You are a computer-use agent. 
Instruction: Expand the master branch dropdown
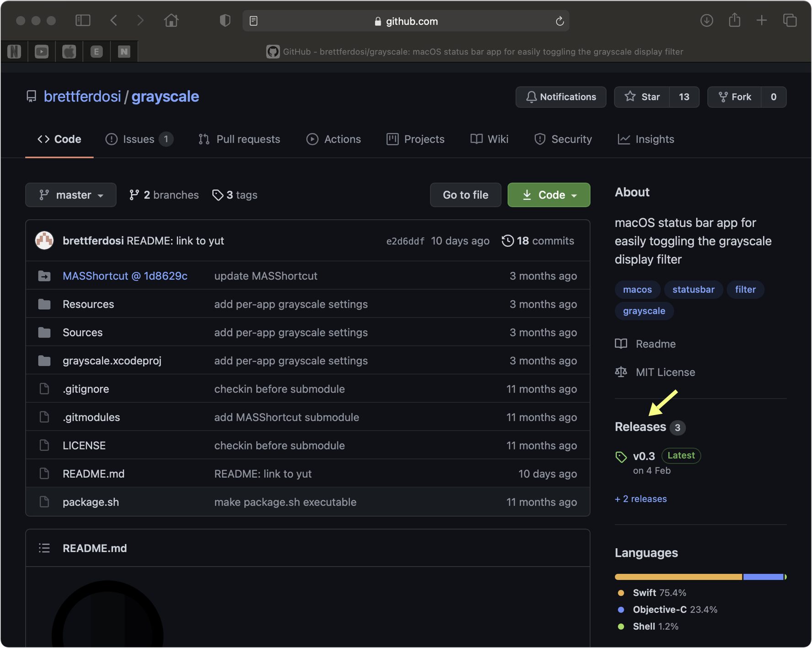tap(71, 195)
